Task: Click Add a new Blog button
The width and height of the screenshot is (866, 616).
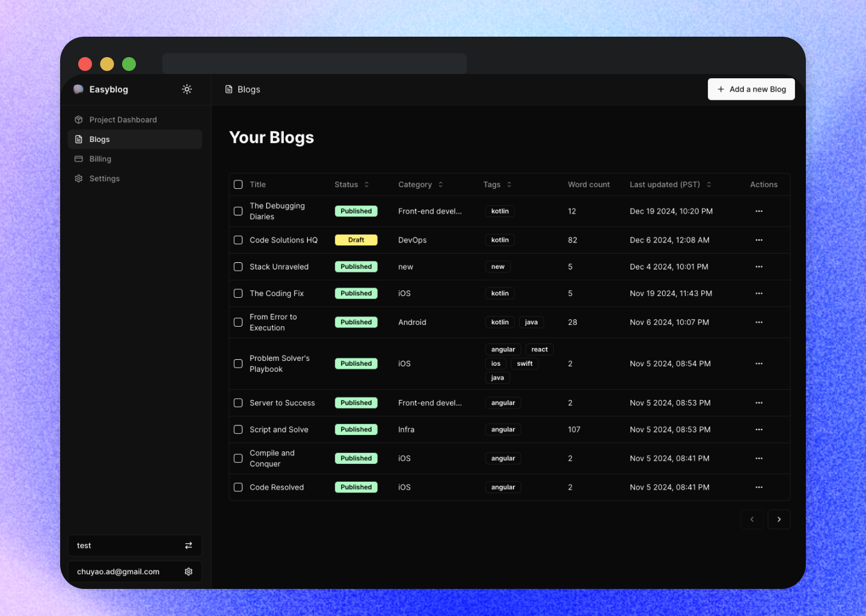Action: point(751,89)
